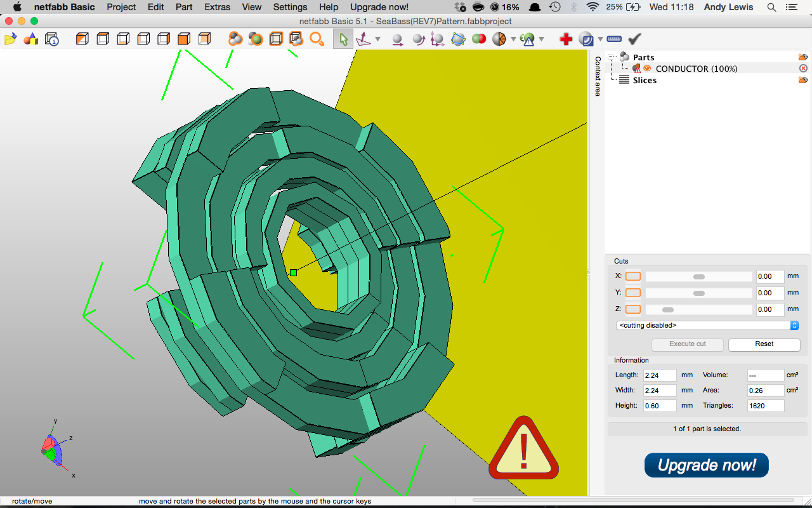This screenshot has height=508, width=812.
Task: Click the create primitive shapes icon
Action: [30, 39]
